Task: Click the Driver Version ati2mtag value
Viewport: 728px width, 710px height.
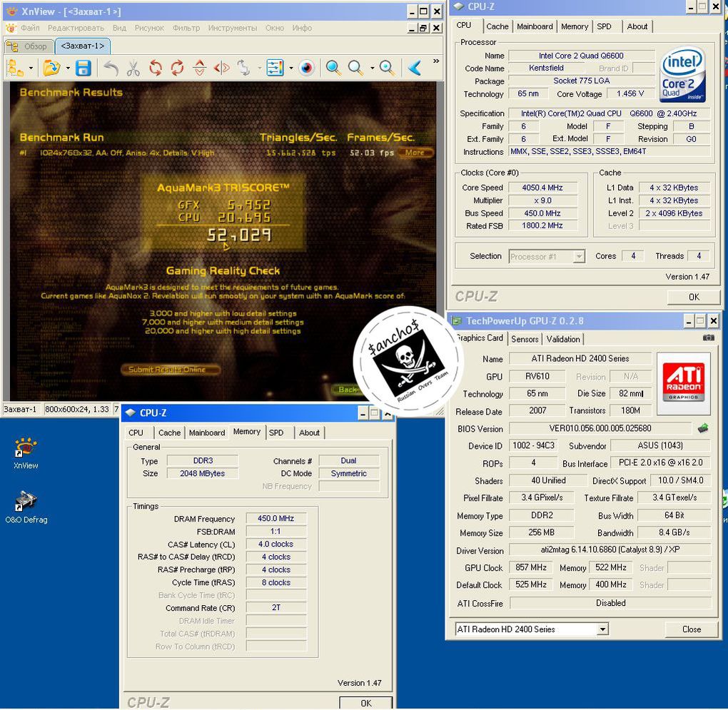Action: [610, 549]
